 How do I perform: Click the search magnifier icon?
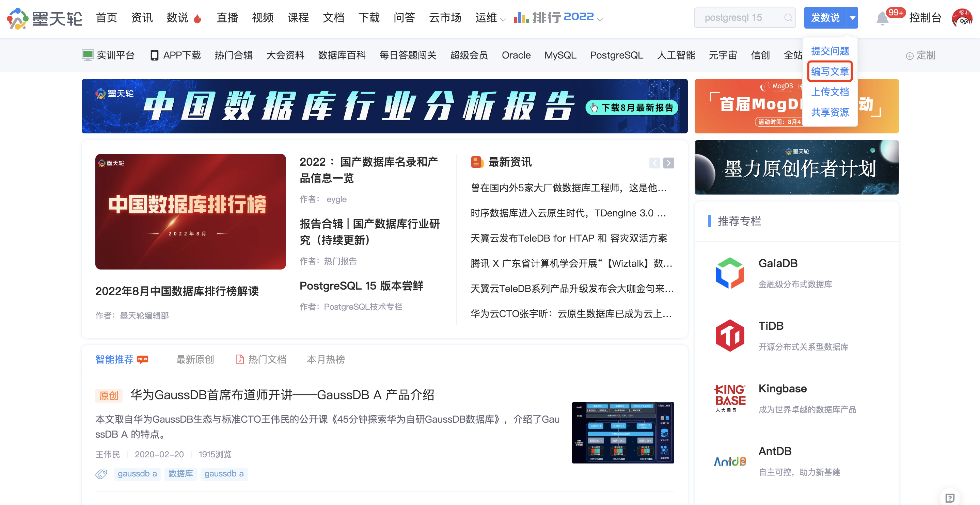tap(788, 17)
